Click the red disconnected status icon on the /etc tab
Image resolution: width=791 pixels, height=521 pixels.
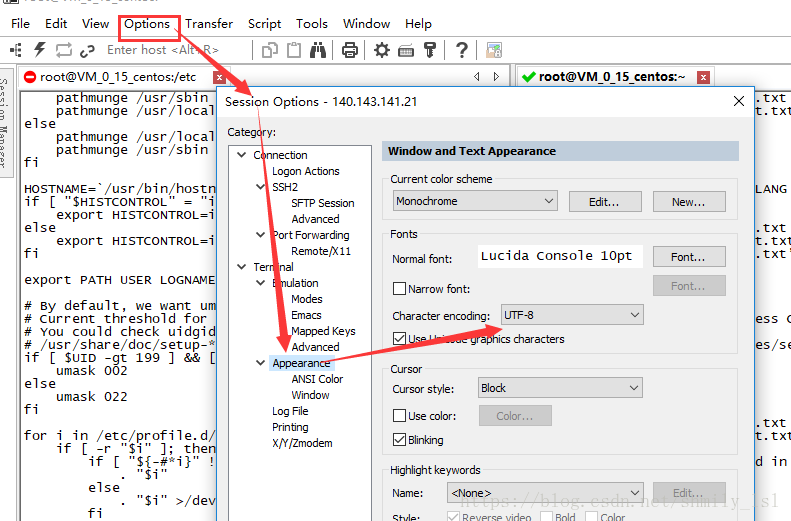[x=30, y=77]
